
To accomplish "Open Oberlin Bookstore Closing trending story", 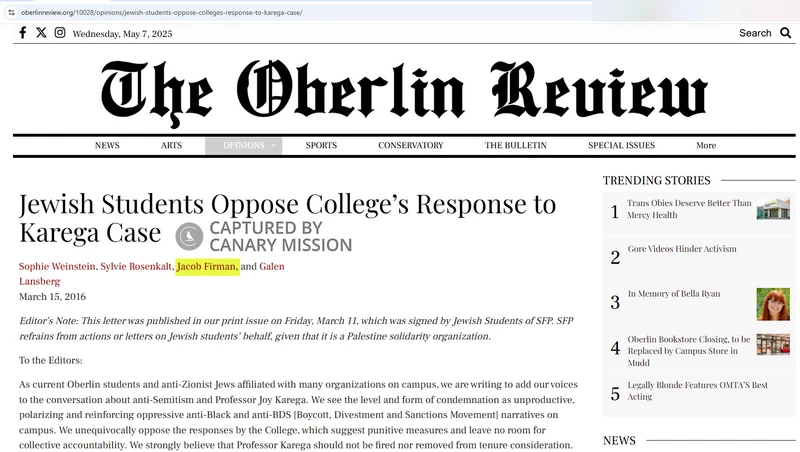I will click(689, 351).
